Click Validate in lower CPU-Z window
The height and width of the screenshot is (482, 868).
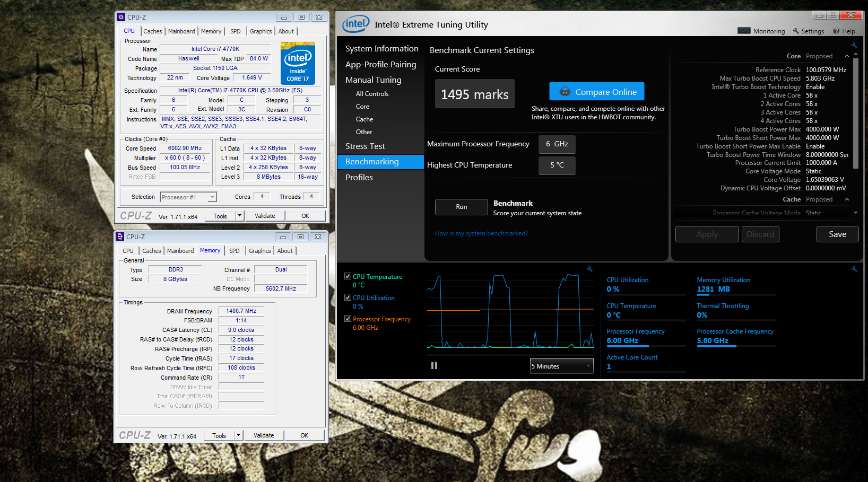point(264,435)
